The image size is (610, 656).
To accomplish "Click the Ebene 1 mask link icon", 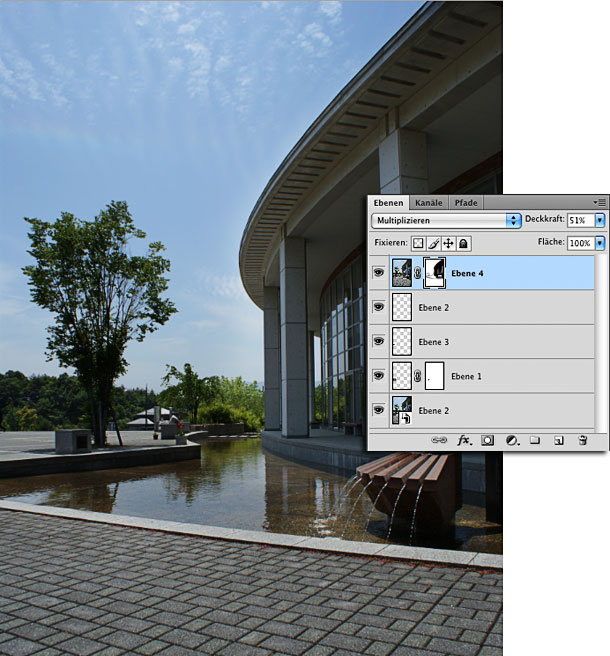I will (418, 376).
